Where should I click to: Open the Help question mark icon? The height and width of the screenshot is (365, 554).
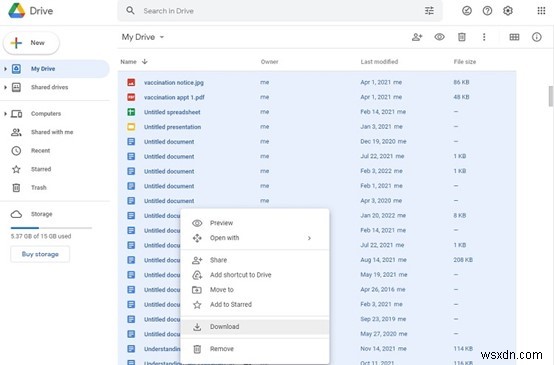coord(487,11)
